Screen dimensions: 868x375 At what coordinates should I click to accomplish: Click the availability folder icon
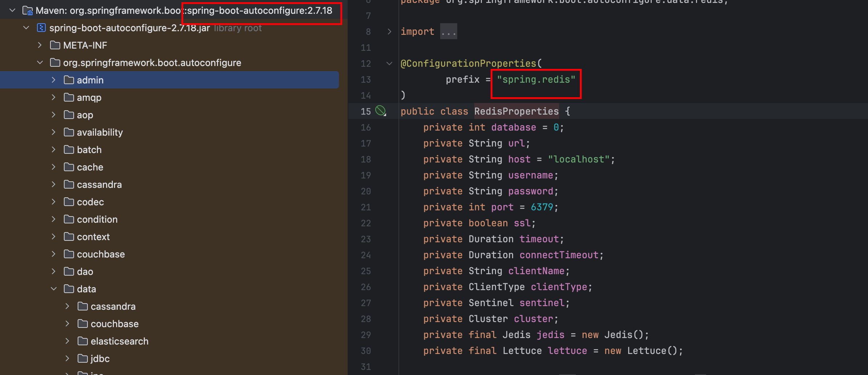point(69,132)
